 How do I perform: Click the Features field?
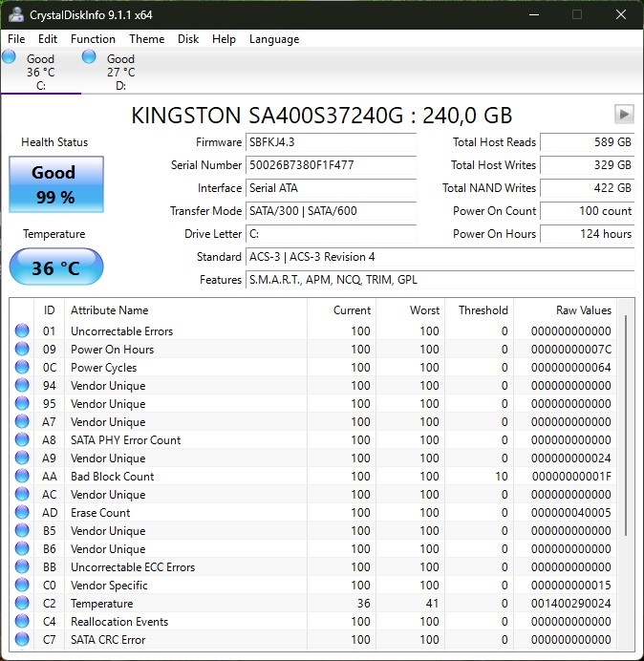click(x=440, y=280)
